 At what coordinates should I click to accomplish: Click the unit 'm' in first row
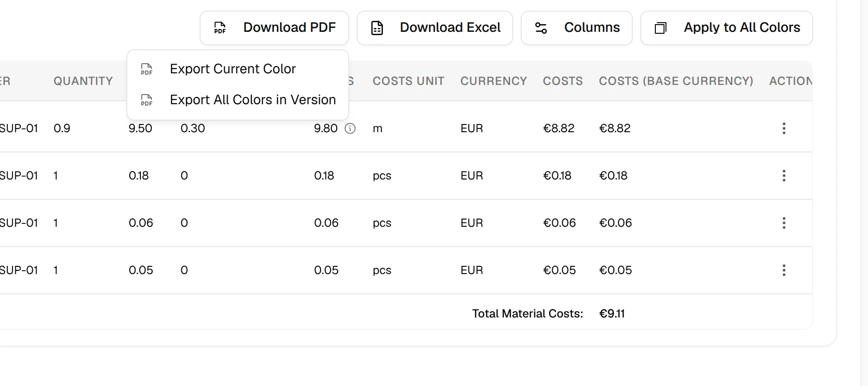pyautogui.click(x=378, y=129)
